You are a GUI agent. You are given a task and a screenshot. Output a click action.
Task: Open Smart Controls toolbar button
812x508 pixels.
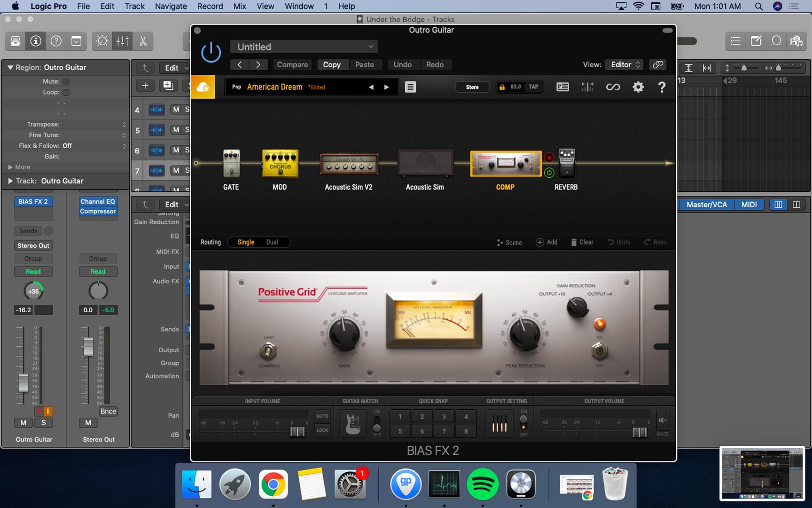tap(102, 41)
